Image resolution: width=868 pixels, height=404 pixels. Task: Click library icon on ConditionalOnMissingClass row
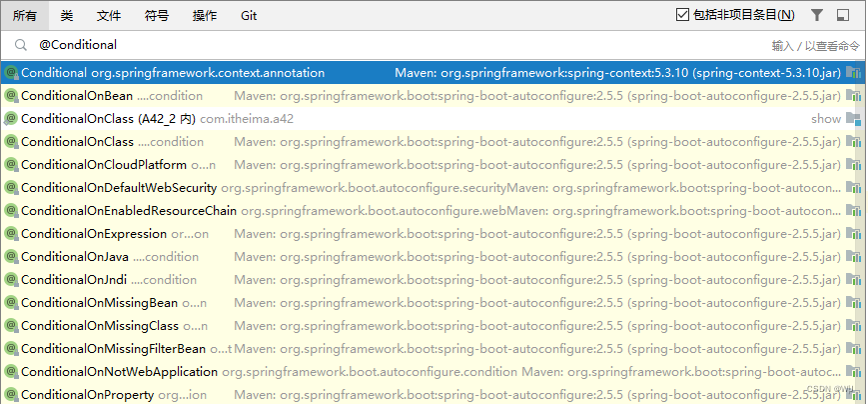(854, 326)
